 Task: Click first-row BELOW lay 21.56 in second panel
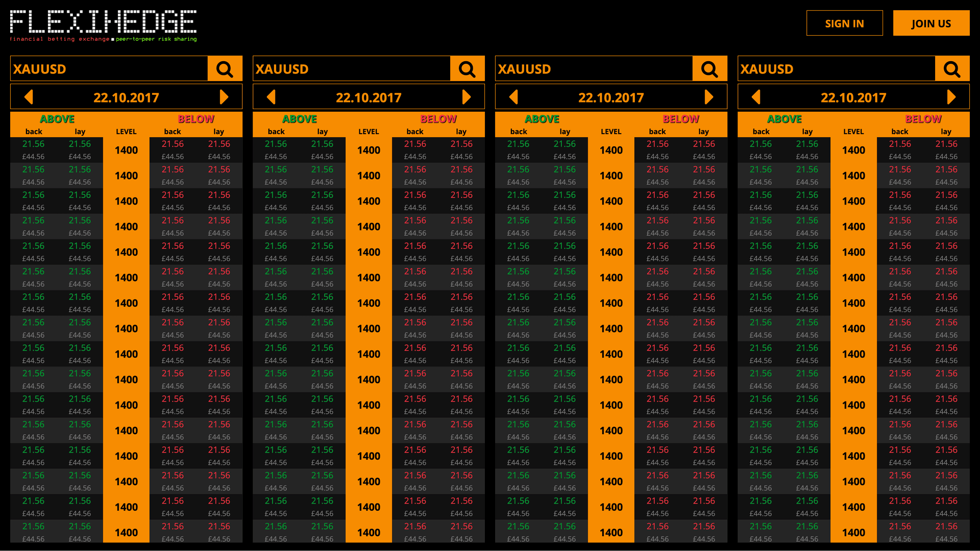tap(461, 144)
